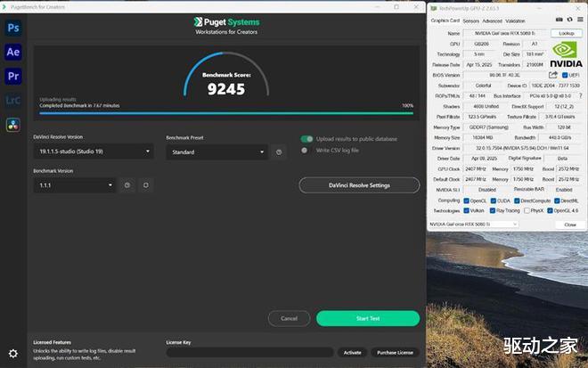This screenshot has width=588, height=368.
Task: Select the Photoshop benchmark icon
Action: tap(13, 28)
